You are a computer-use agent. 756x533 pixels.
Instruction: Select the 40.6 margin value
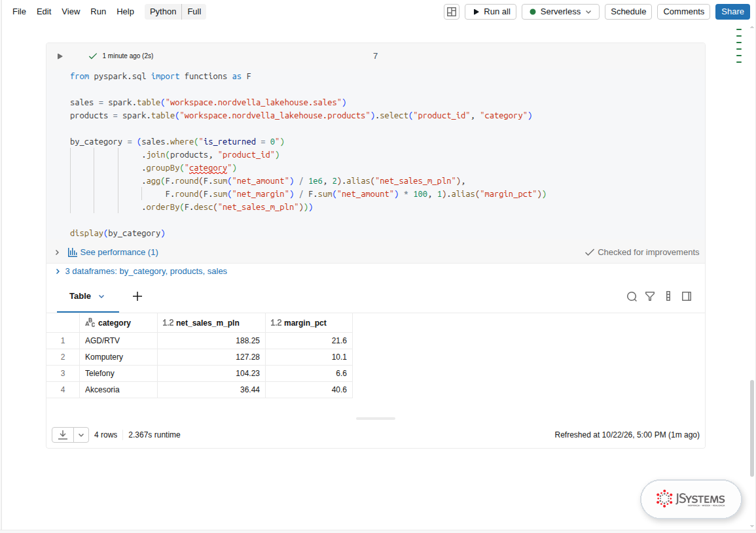[x=308, y=390]
